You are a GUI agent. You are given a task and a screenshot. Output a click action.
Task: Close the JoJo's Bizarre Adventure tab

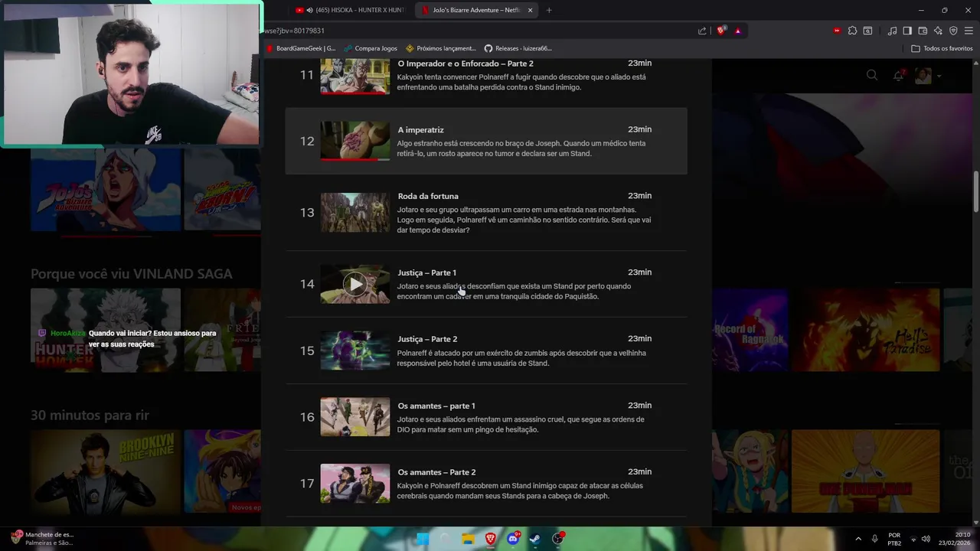point(529,10)
